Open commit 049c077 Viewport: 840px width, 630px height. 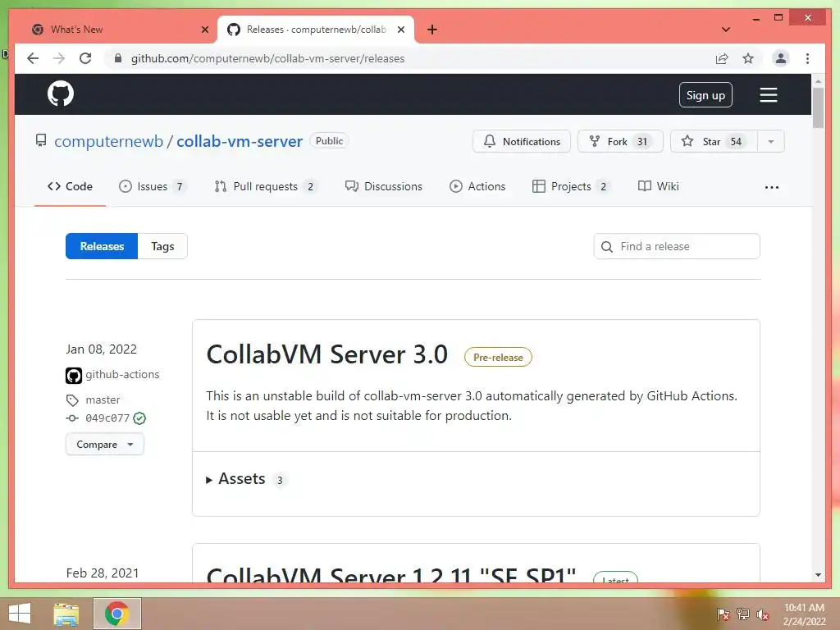[107, 418]
